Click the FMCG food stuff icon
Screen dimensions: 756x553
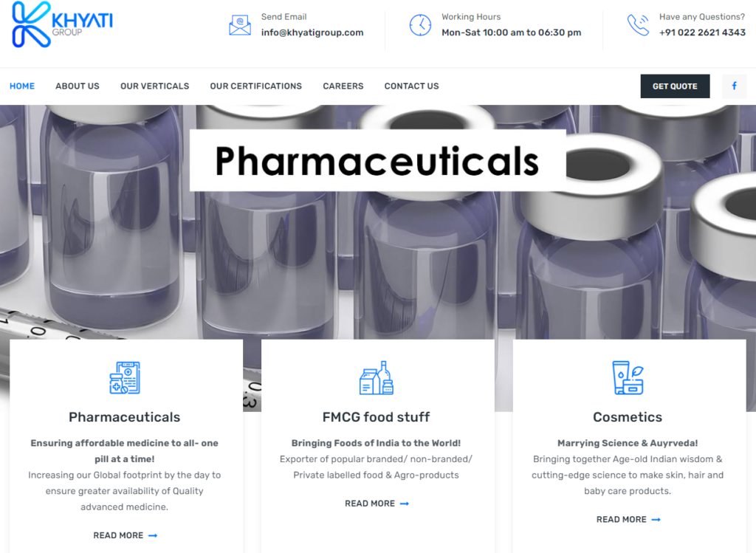click(376, 377)
